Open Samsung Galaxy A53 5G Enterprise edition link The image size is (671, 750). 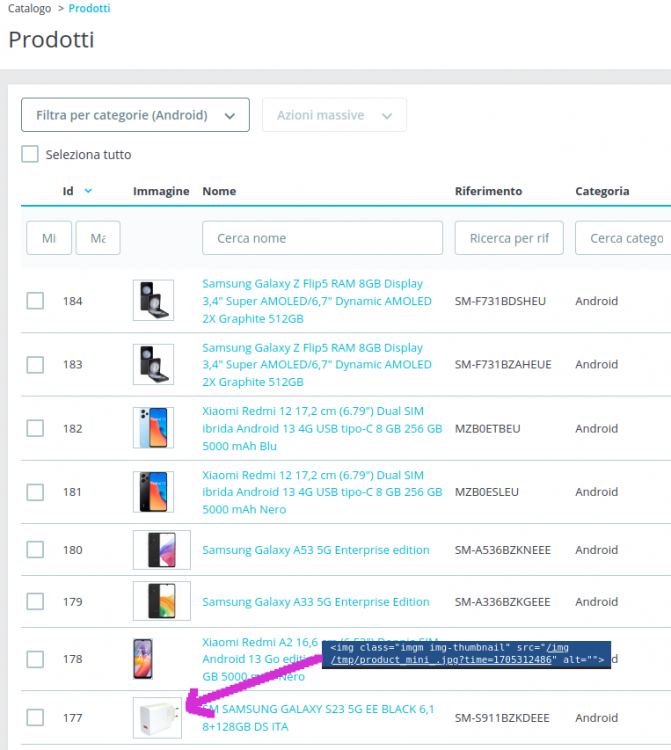(316, 550)
